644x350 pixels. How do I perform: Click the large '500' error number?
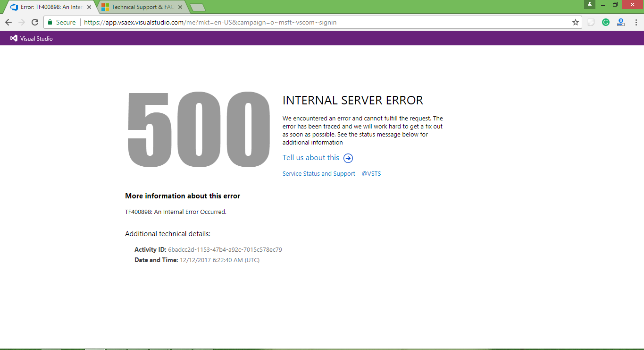pos(199,129)
